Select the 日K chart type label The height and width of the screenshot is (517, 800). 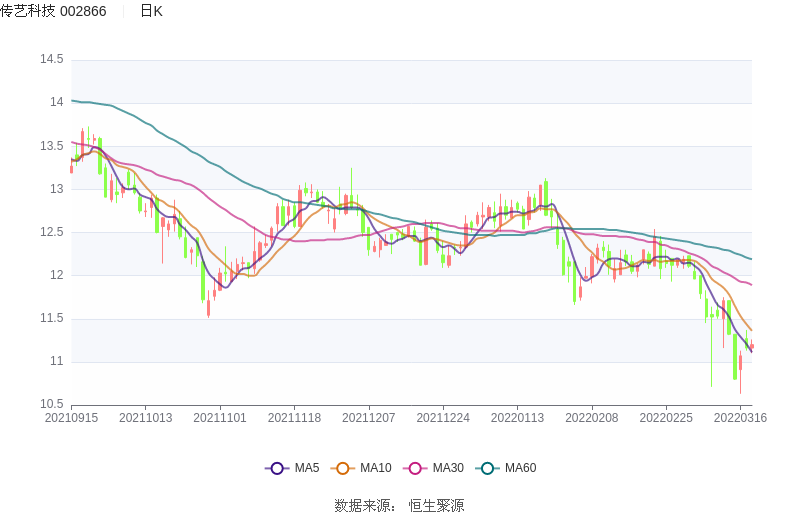[151, 11]
